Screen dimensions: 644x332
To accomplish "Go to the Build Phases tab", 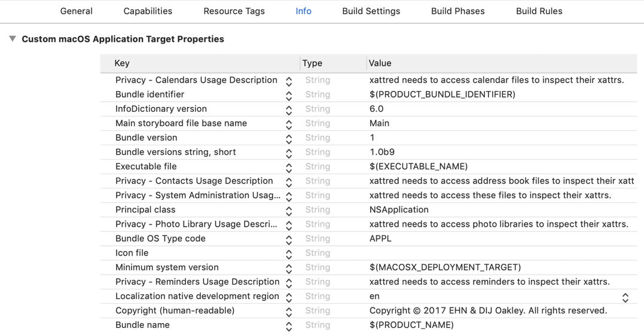I will (x=457, y=11).
